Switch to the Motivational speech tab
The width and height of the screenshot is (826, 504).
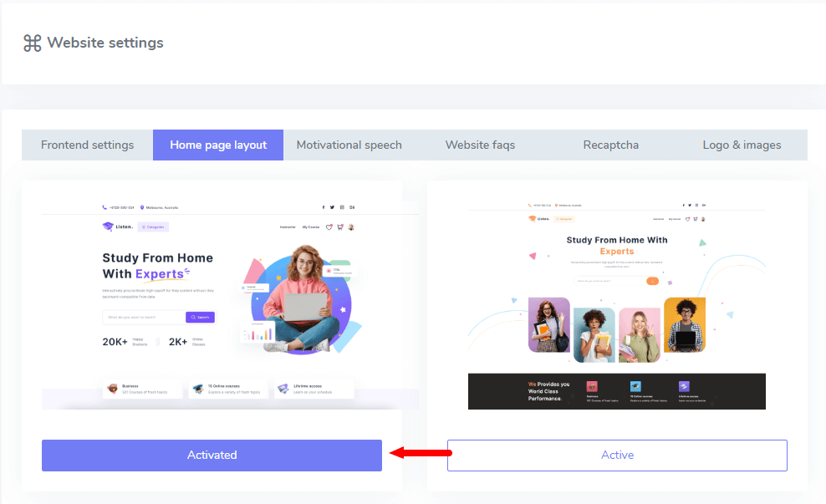click(x=349, y=145)
